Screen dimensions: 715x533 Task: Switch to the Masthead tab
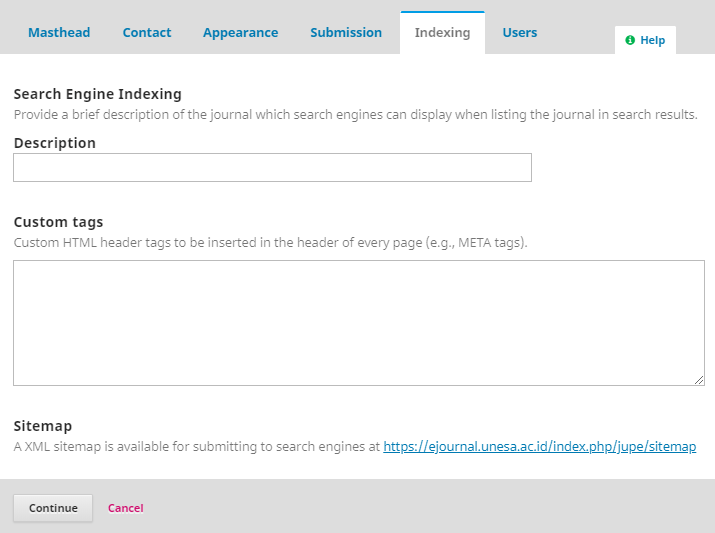click(x=59, y=33)
